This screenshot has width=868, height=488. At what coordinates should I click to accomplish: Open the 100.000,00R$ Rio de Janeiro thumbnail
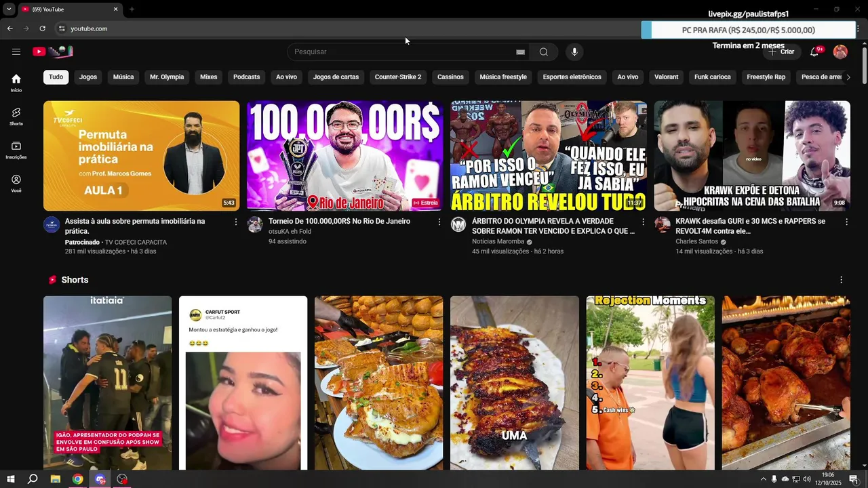pos(344,156)
